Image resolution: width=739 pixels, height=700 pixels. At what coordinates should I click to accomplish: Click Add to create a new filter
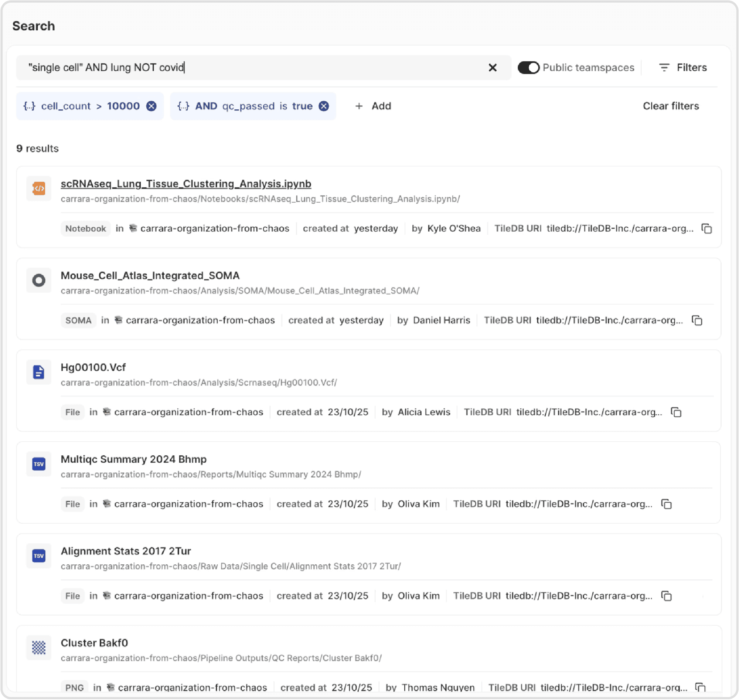(373, 106)
